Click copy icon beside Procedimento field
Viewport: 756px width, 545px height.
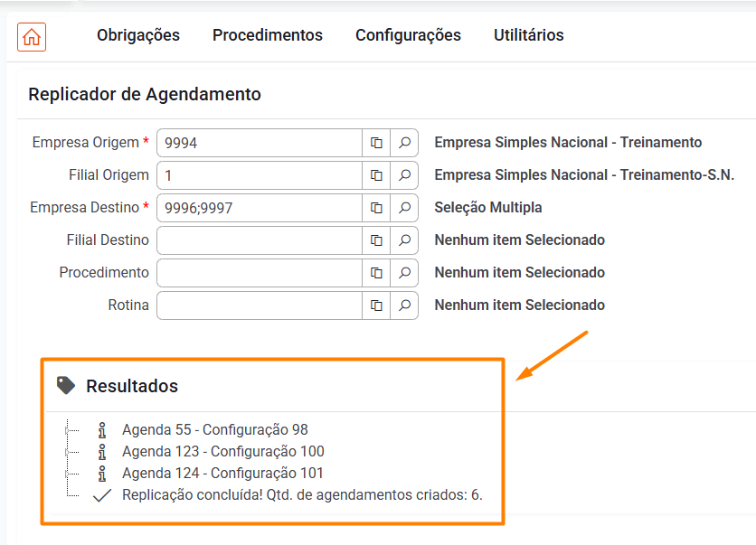[x=376, y=273]
